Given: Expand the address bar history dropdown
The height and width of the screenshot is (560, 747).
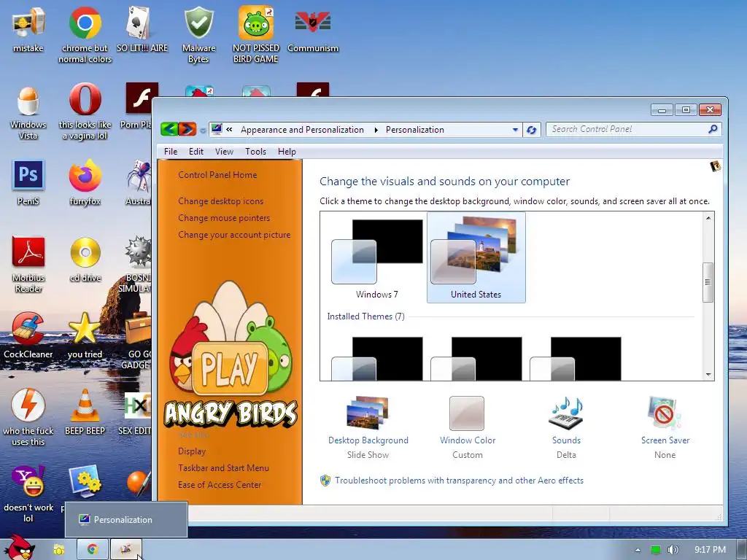Looking at the screenshot, I should click(515, 130).
